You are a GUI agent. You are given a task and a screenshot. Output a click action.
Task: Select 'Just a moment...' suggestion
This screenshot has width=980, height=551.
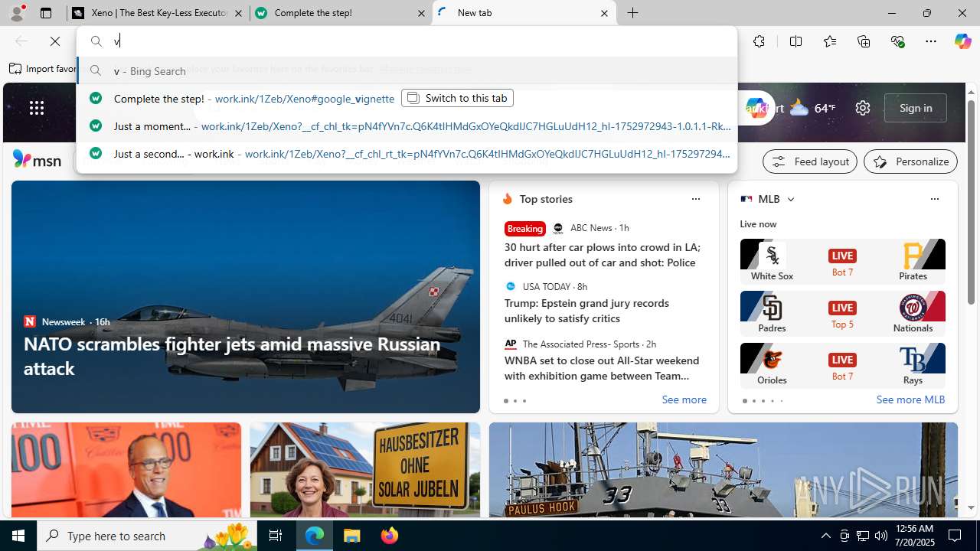point(407,126)
